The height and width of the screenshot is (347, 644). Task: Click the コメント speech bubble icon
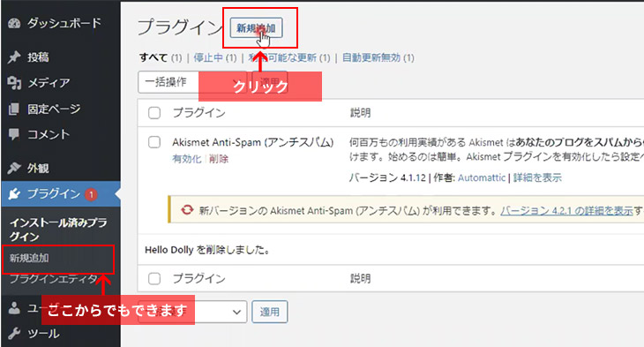[14, 134]
